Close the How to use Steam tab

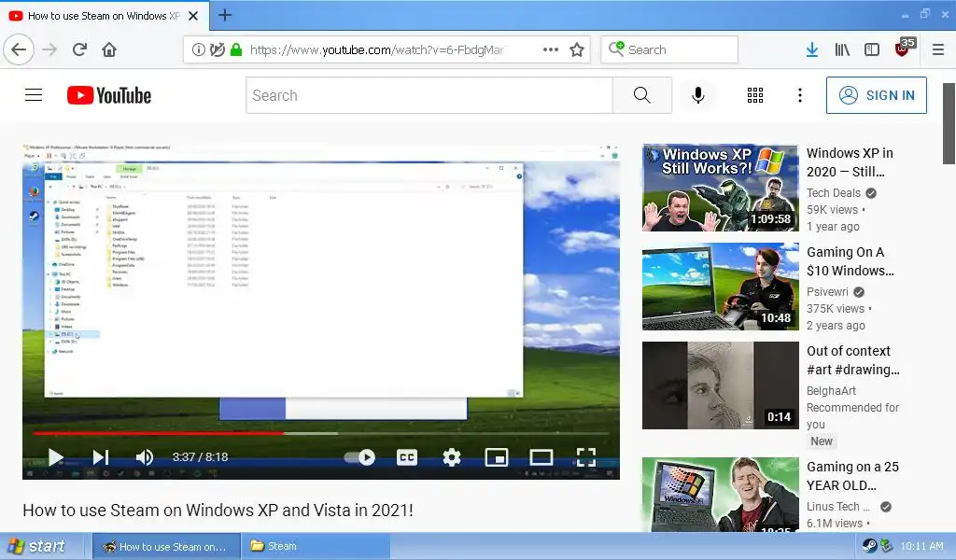(193, 16)
